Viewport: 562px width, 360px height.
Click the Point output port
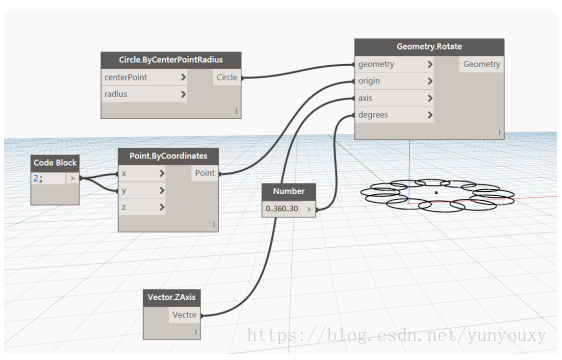(x=205, y=173)
